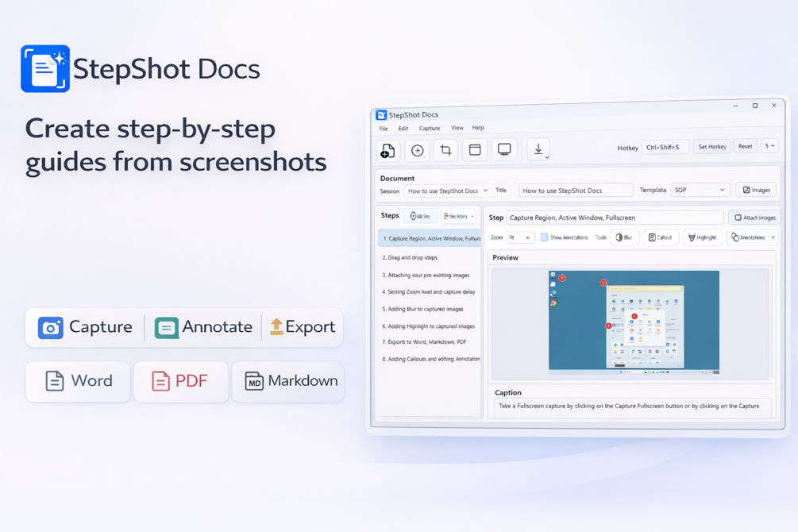Click the Hotkey Ctrl+Shift+S field
The image size is (798, 532).
click(x=665, y=147)
